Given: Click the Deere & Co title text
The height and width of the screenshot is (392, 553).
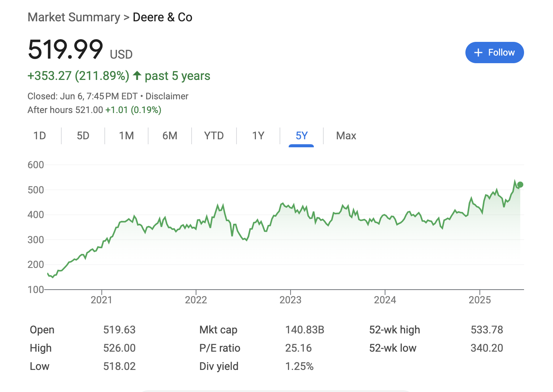Looking at the screenshot, I should 163,17.
